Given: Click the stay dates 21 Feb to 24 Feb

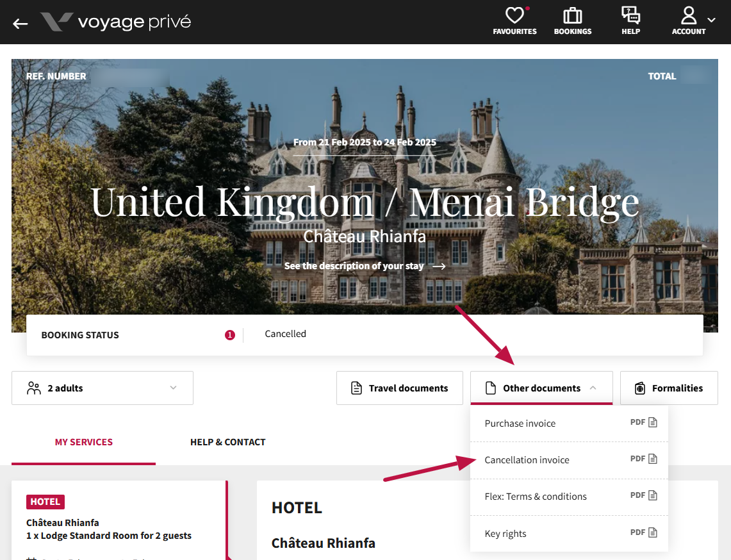Looking at the screenshot, I should point(365,142).
